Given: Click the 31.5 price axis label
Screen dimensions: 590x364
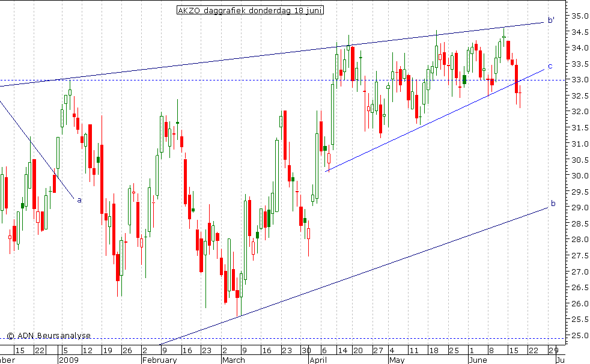Looking at the screenshot, I should 580,128.
